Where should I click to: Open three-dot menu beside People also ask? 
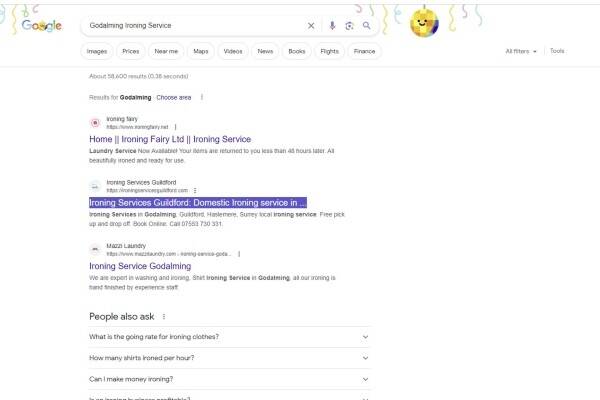coord(164,317)
